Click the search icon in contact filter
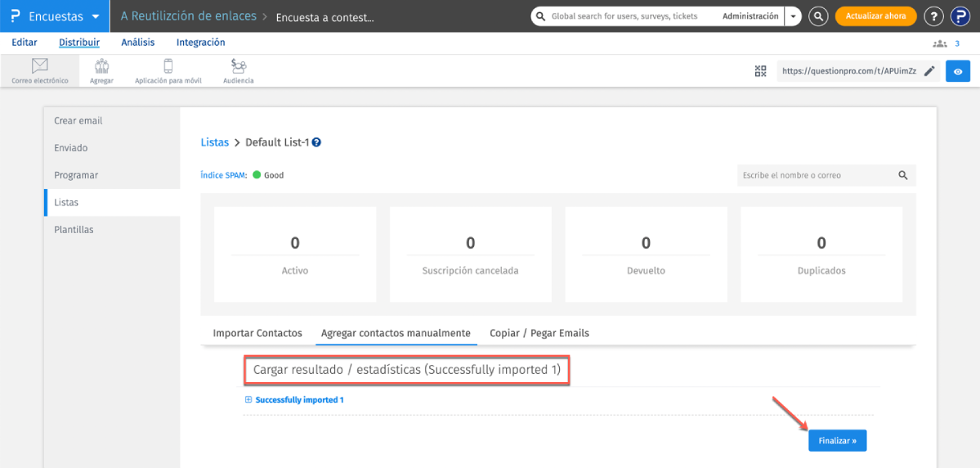The image size is (980, 468). click(903, 175)
